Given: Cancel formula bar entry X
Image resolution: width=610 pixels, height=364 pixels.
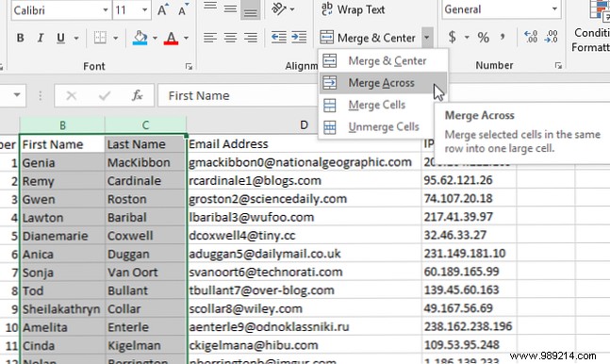Looking at the screenshot, I should (72, 95).
